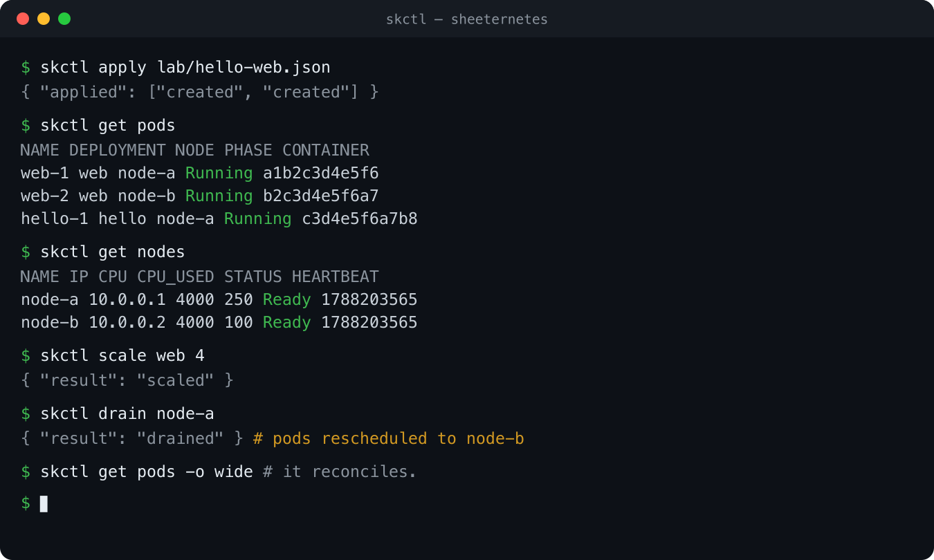
Task: Click the container ID b2c3d4e5f6a7
Action: pos(321,196)
